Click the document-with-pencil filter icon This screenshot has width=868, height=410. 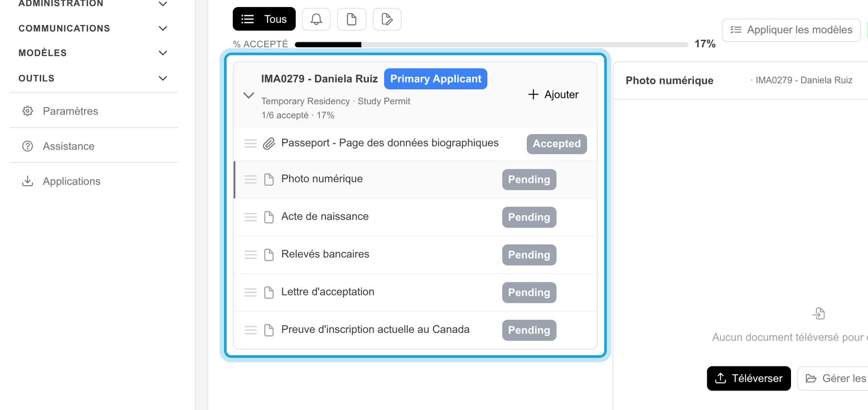(387, 20)
